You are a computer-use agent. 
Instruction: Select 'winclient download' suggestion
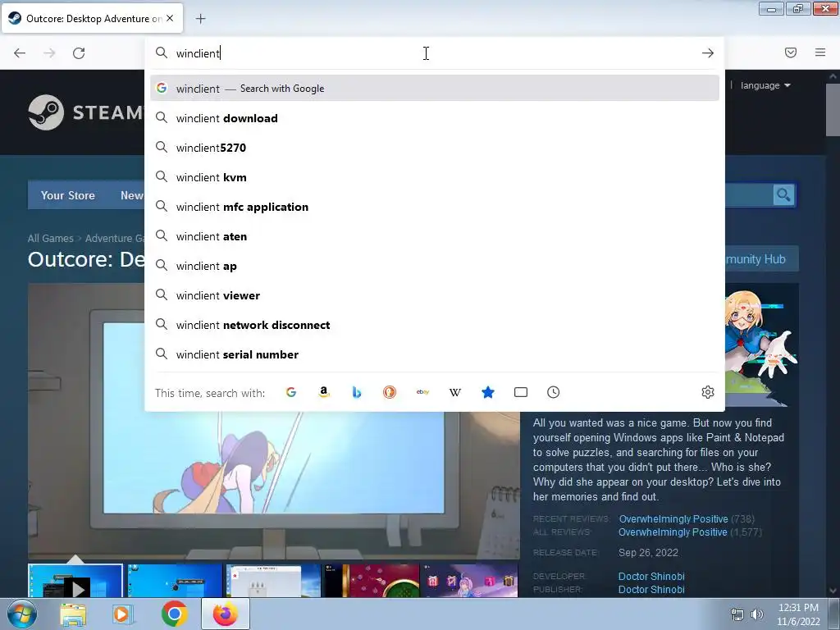[435, 118]
